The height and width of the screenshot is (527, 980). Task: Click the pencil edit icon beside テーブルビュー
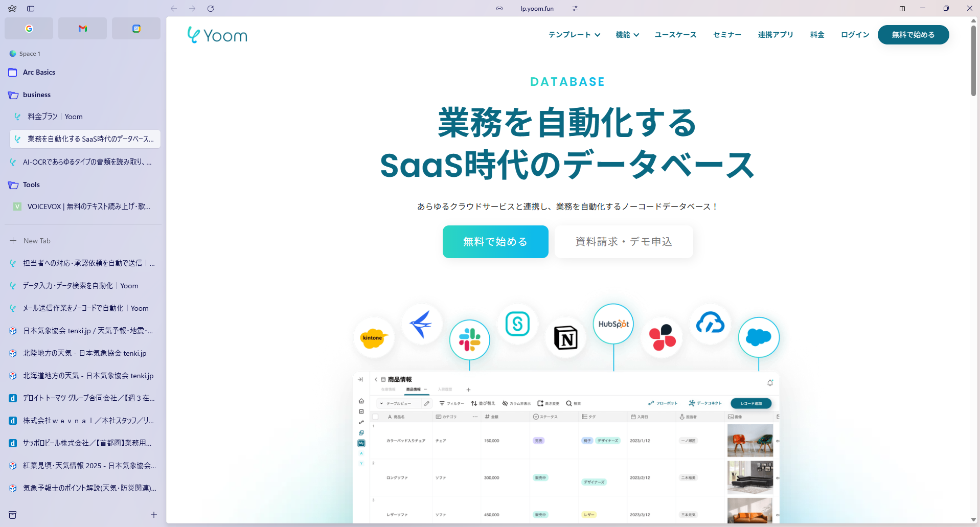pyautogui.click(x=427, y=403)
